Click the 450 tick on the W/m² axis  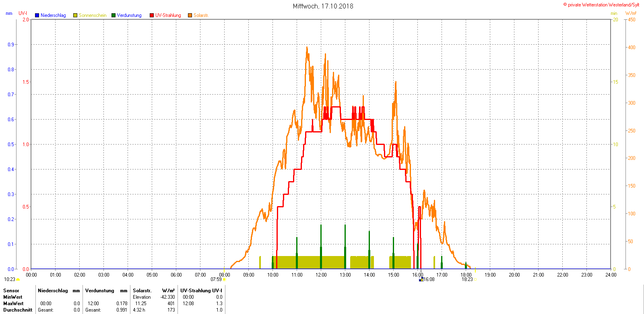pyautogui.click(x=632, y=20)
